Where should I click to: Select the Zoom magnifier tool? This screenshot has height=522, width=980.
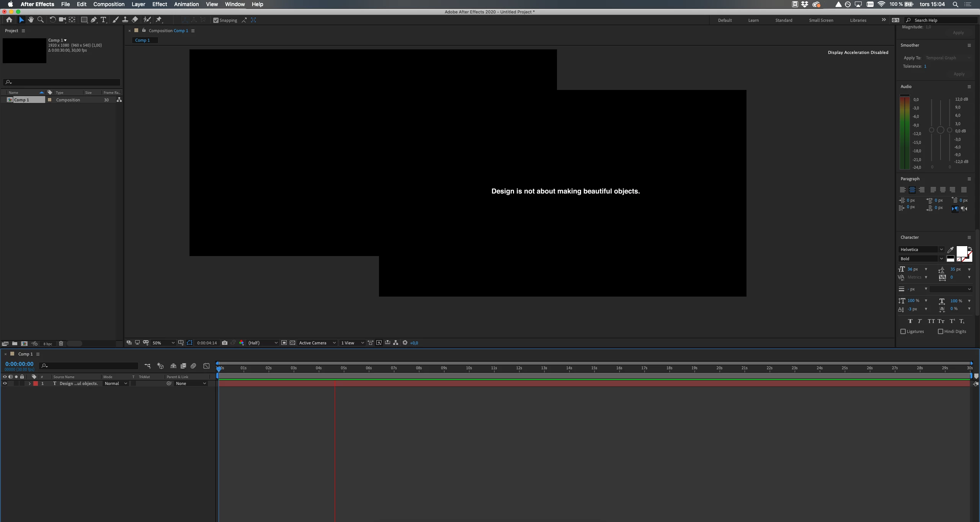click(x=41, y=20)
